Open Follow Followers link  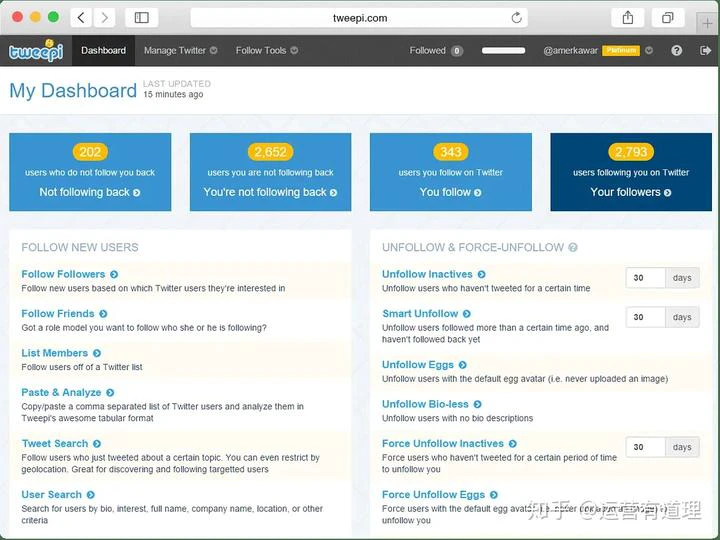[x=63, y=274]
